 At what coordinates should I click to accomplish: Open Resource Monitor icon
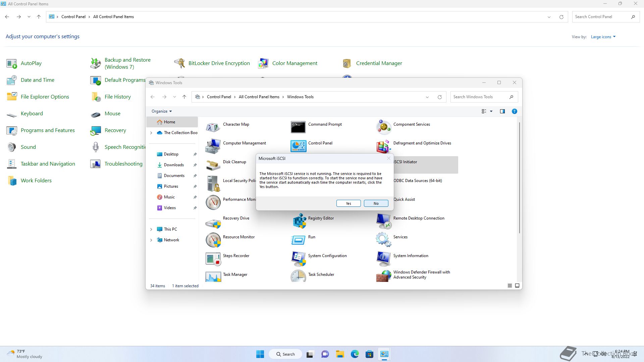[x=213, y=240]
